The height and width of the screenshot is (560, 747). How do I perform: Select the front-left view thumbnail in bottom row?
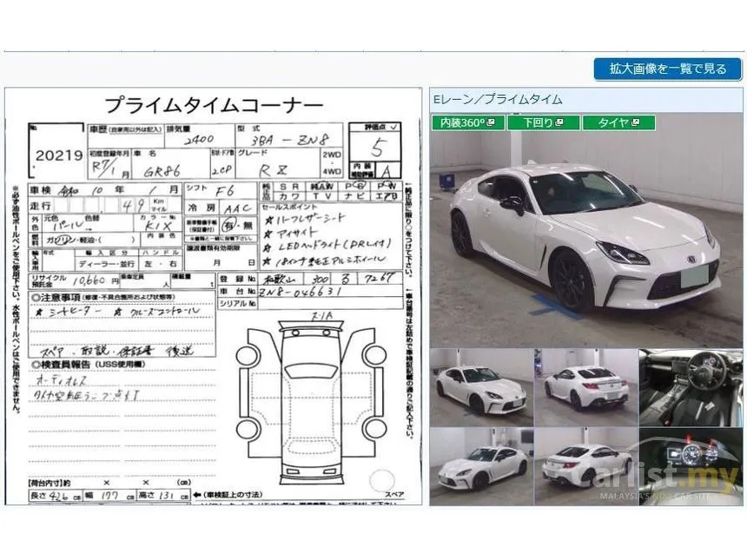click(481, 466)
